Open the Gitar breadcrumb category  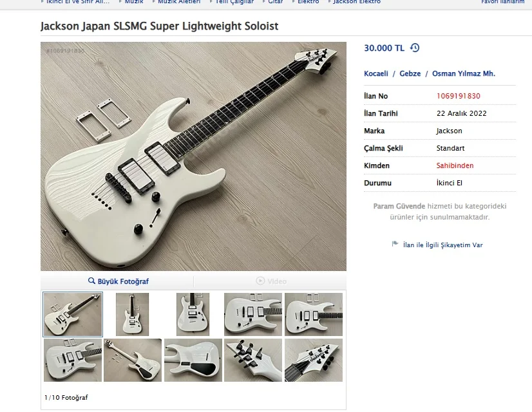[x=275, y=2]
